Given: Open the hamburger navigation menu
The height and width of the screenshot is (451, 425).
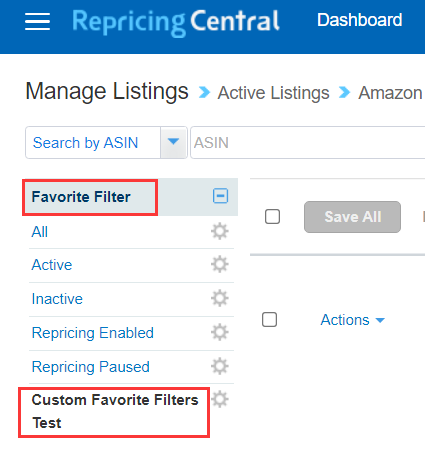Looking at the screenshot, I should [37, 21].
